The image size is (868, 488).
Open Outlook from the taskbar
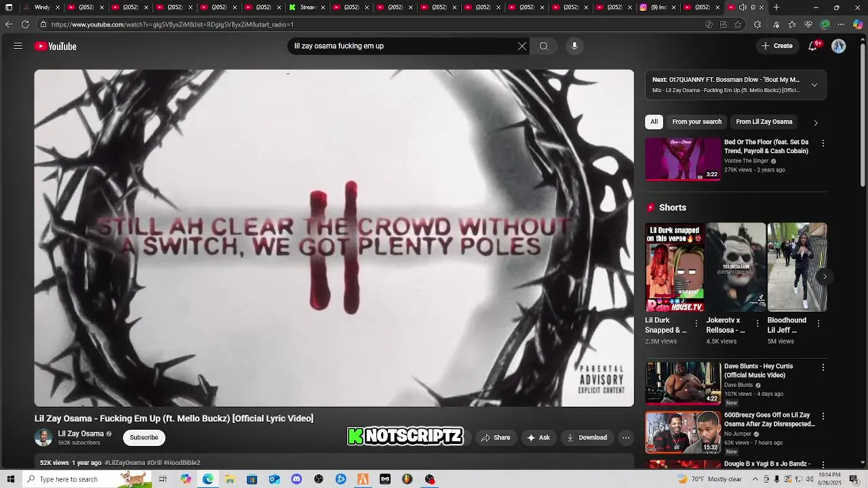(274, 479)
